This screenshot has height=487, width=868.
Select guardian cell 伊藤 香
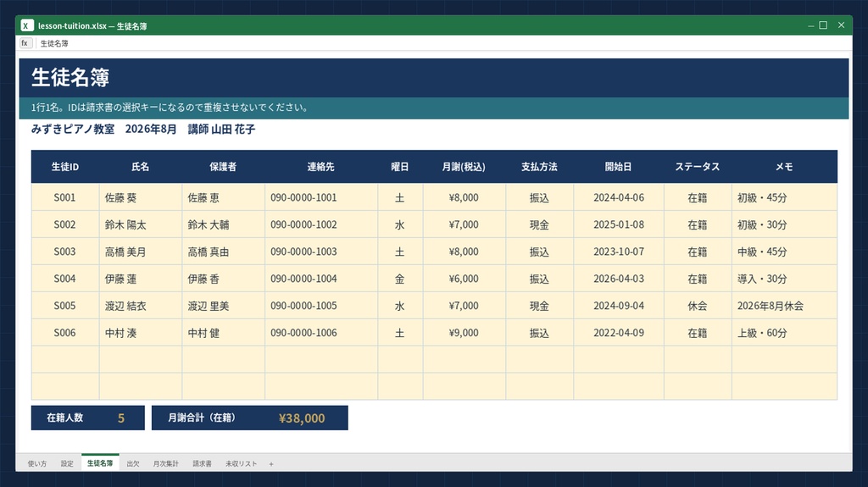pyautogui.click(x=223, y=279)
